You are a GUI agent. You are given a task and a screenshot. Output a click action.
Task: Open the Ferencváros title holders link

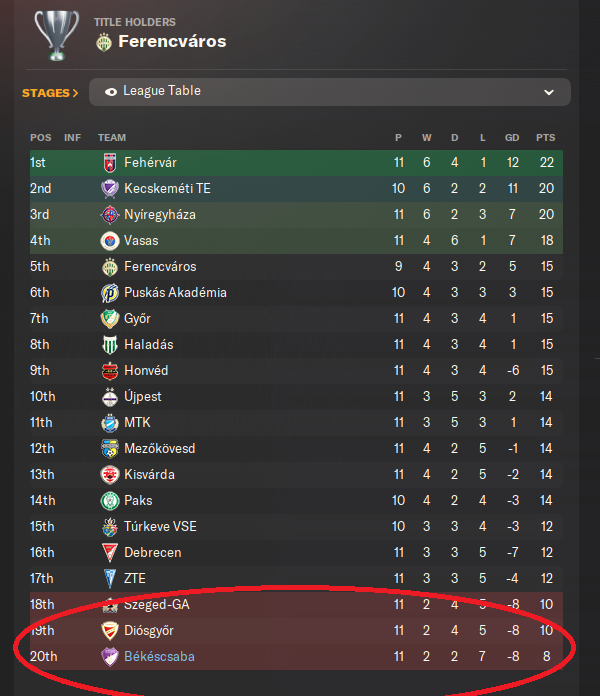pos(172,42)
